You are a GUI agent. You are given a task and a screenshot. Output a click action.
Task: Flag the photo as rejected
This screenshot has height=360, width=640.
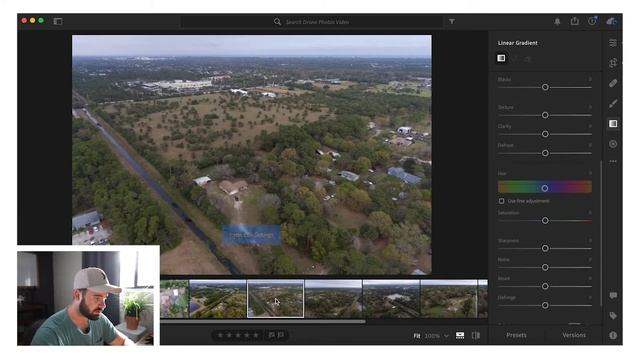tap(281, 335)
